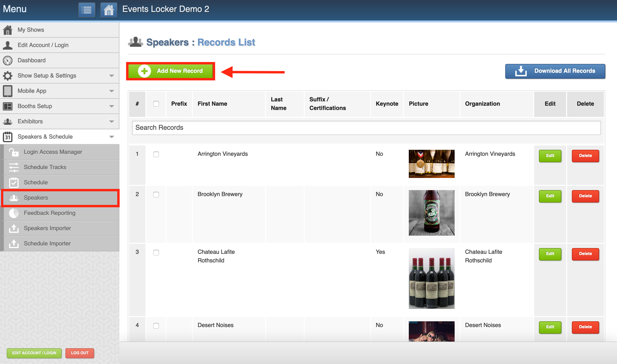Click the Exhibitors people icon
The image size is (617, 364).
click(8, 121)
